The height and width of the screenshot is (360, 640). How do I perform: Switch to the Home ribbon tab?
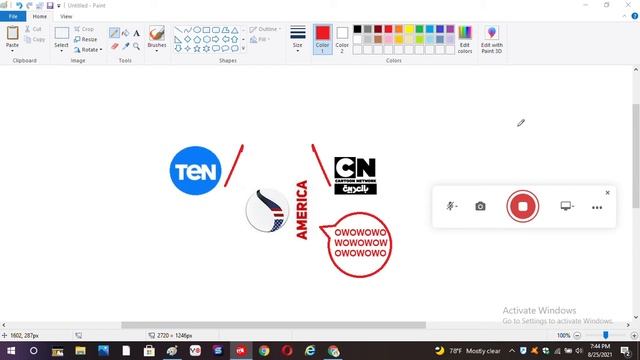point(40,16)
